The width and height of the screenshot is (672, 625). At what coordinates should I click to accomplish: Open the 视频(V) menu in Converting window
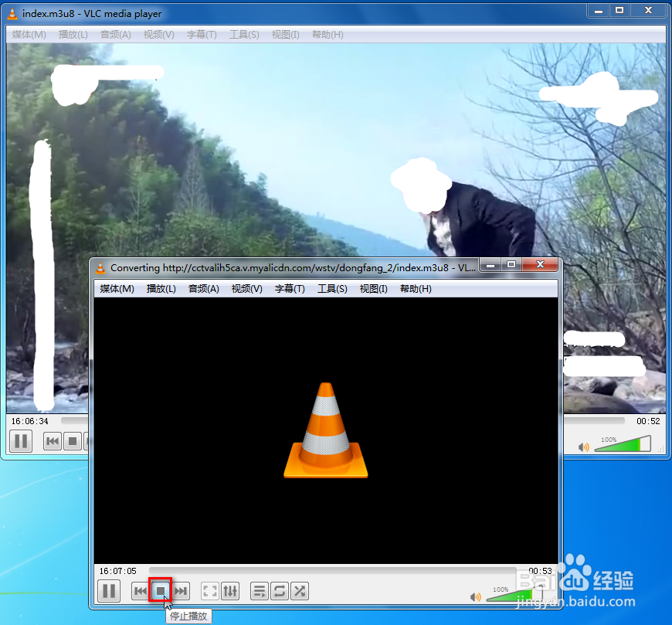246,288
